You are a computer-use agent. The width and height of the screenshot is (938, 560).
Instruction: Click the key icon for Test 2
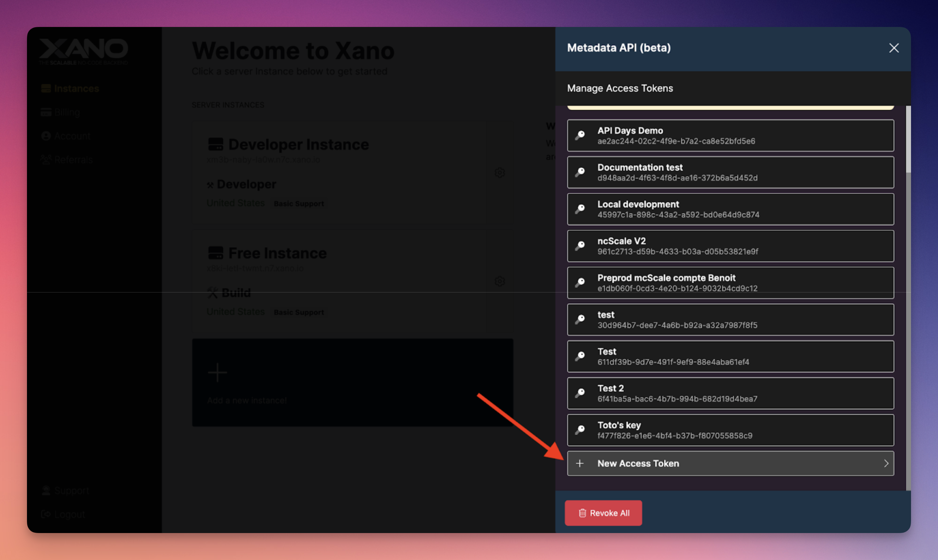coord(580,393)
